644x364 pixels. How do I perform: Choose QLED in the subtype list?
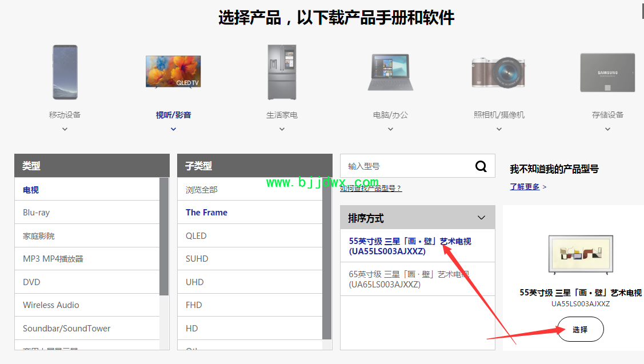[x=250, y=236]
